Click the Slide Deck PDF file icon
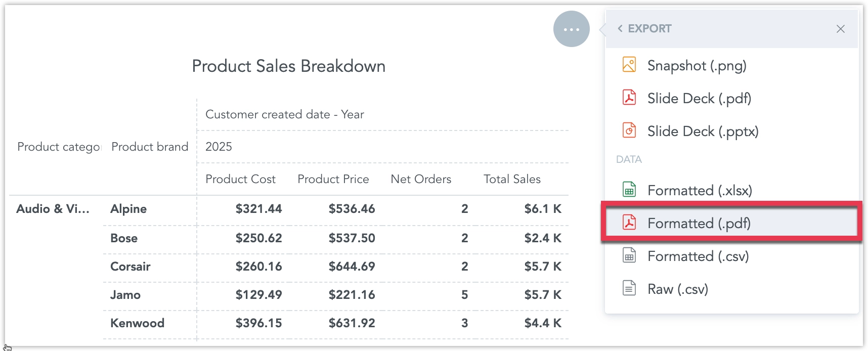This screenshot has width=868, height=351. (629, 97)
